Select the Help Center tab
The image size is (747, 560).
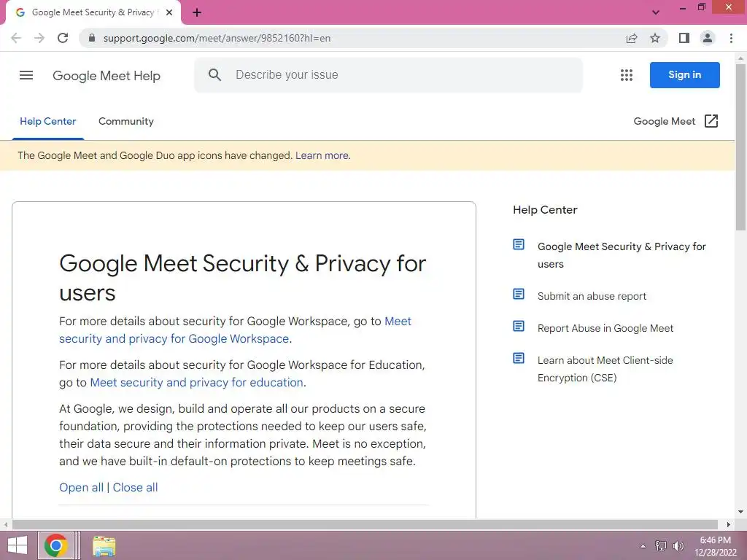pos(48,121)
